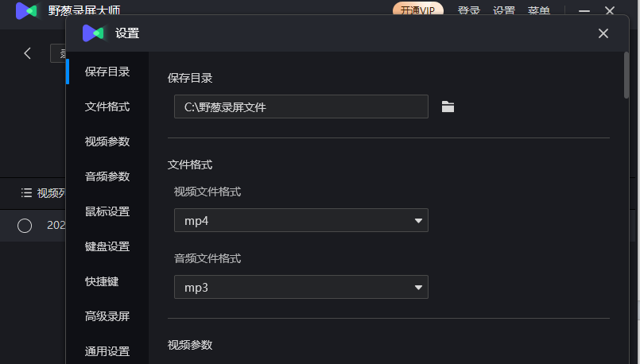Close the 设置 dialog
Viewport: 640px width, 364px height.
(x=603, y=33)
